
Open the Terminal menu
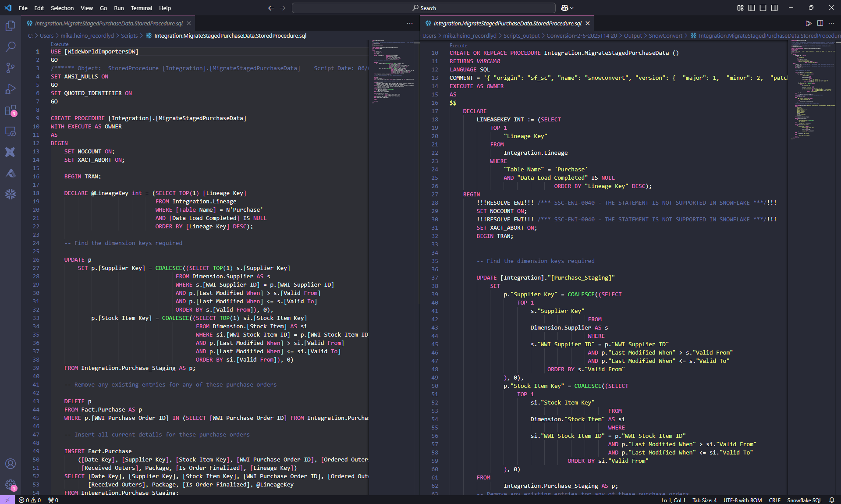tap(141, 8)
